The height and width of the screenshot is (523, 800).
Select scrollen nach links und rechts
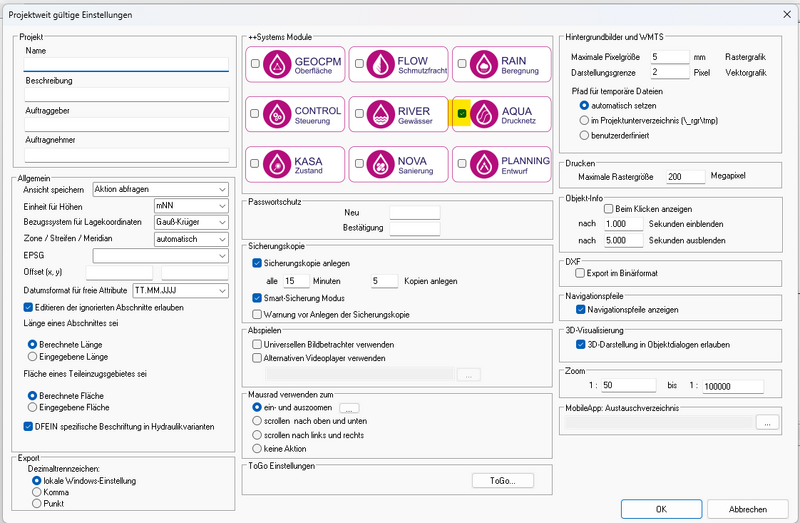257,435
